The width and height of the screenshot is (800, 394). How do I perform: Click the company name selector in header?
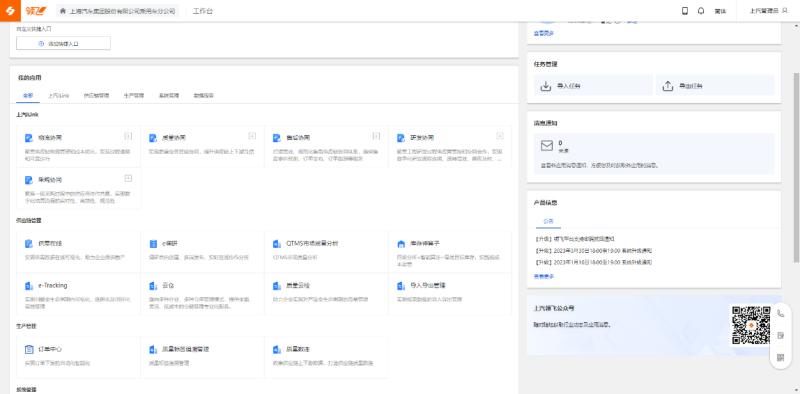(x=117, y=11)
